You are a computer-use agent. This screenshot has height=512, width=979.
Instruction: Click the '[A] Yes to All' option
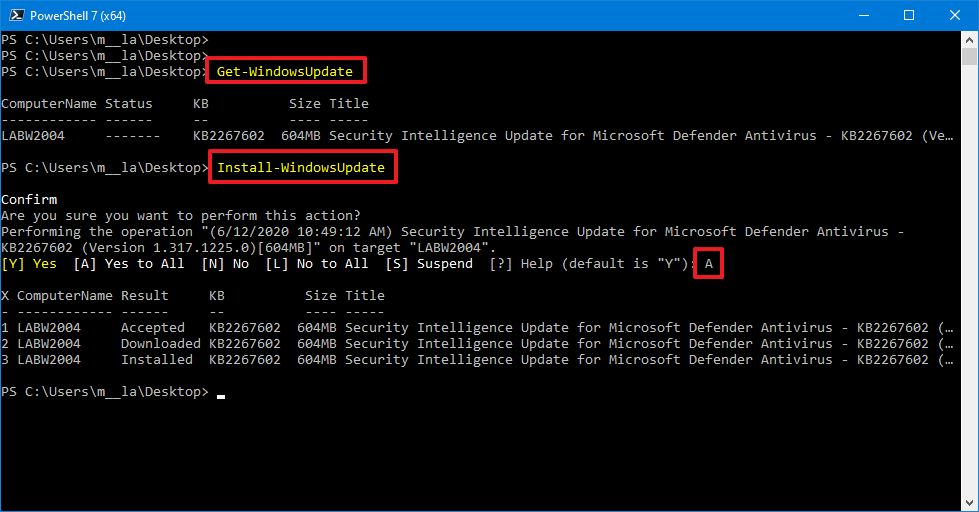(129, 263)
